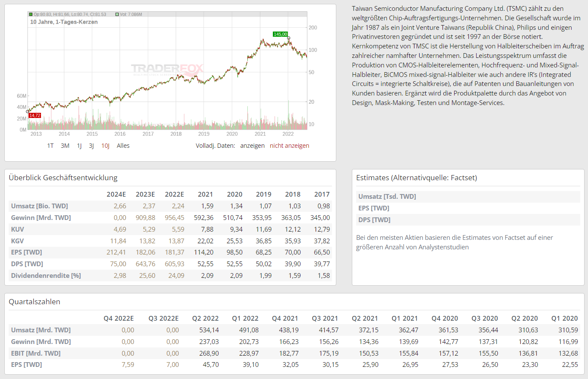588x379 pixels.
Task: Click the 2013 label on chart time axis
Action: [x=36, y=134]
